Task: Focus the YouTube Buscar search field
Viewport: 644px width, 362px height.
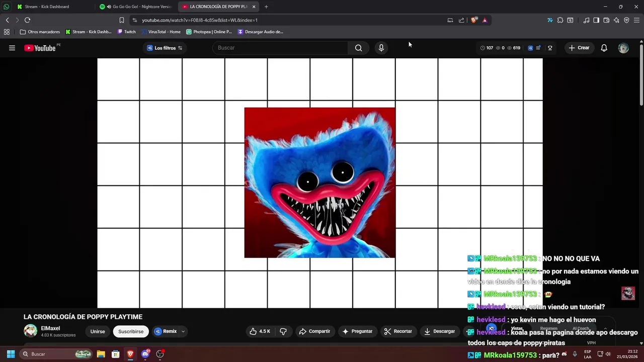Action: (280, 48)
